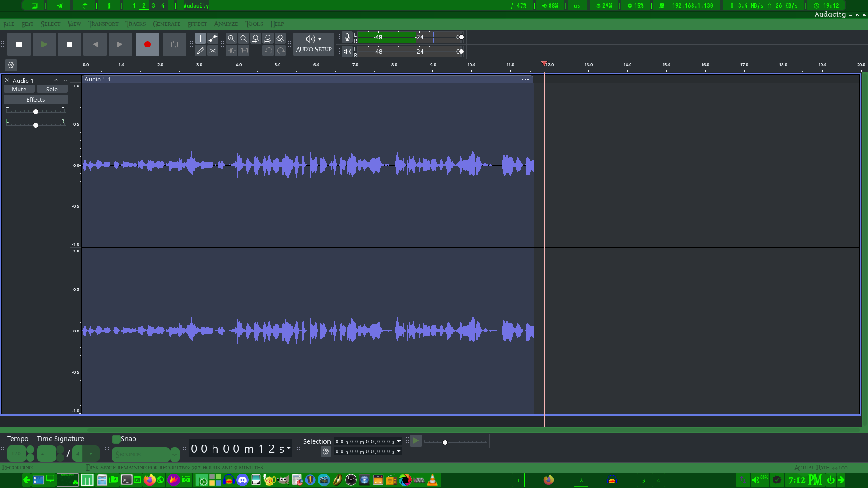
Task: Open the Effect menu
Action: [x=197, y=24]
